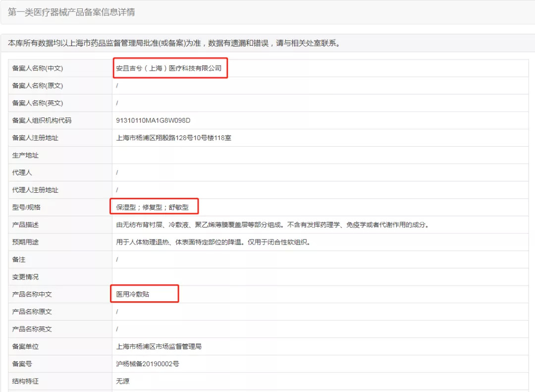Click the label 型号/规格
The image size is (535, 392).
26,207
